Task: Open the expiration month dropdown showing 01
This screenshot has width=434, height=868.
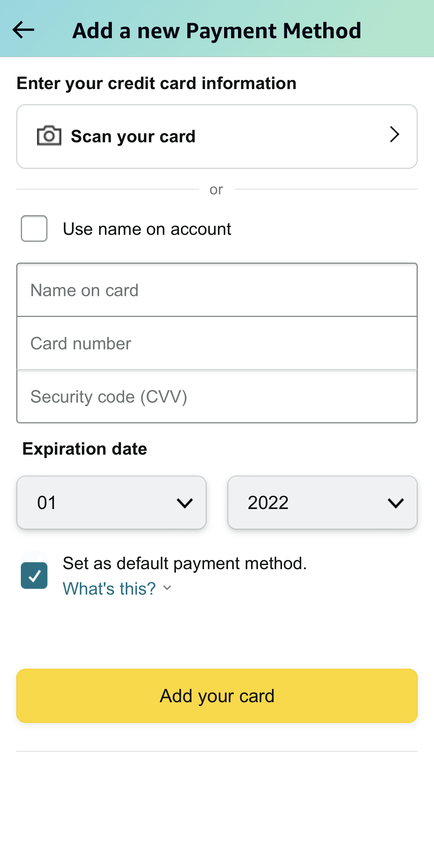Action: (x=111, y=502)
